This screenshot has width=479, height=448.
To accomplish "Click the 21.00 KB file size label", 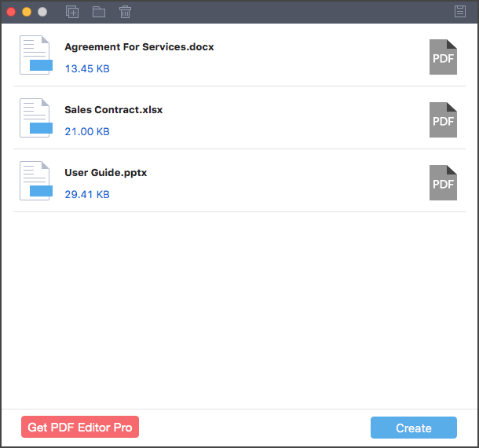I will click(x=87, y=132).
